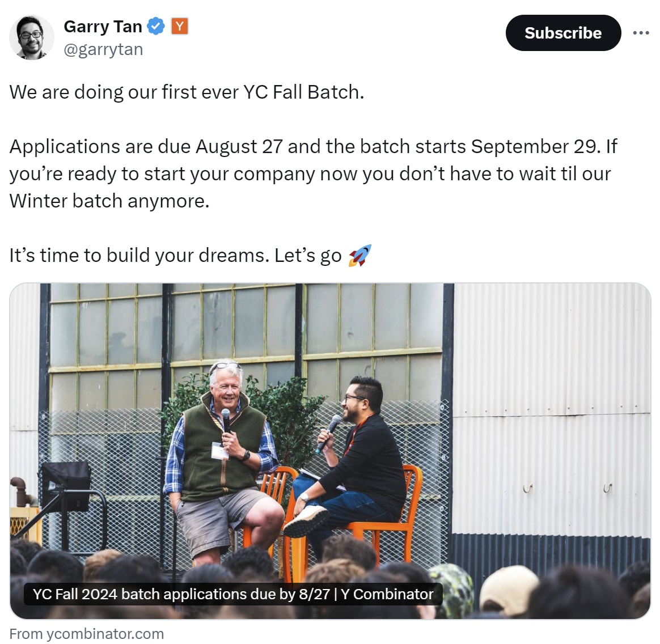Click the orange Y Combinator affiliation badge
Viewport: 660px width, 644px height.
pyautogui.click(x=179, y=26)
